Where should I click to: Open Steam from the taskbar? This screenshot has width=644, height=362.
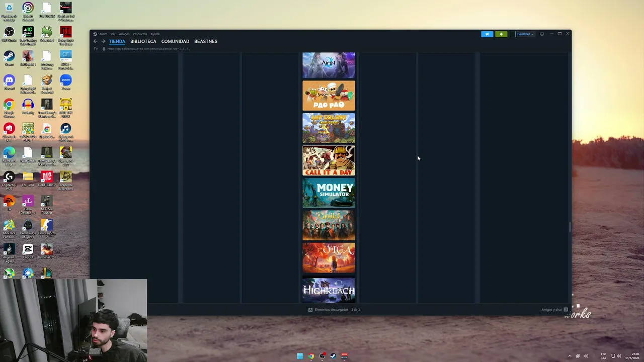click(x=333, y=356)
